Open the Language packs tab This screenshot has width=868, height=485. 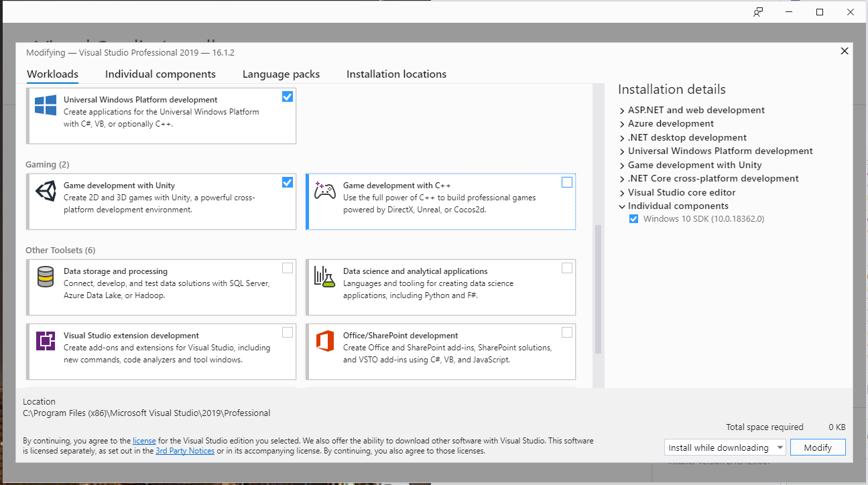(x=281, y=74)
